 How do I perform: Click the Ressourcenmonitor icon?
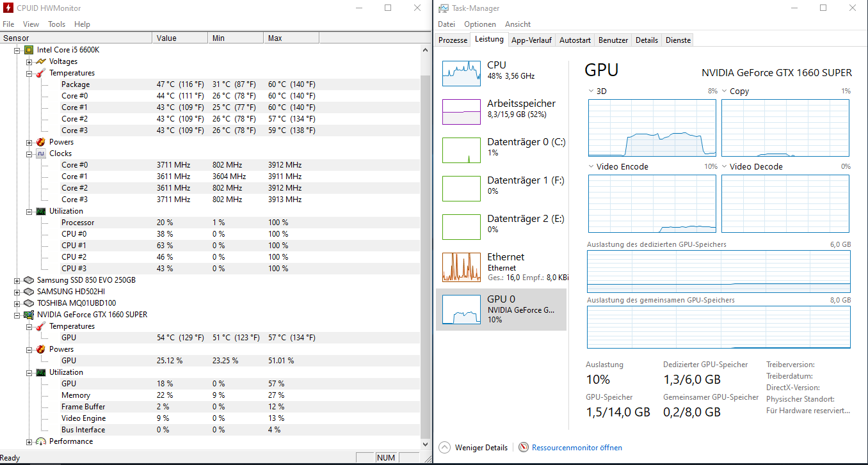(x=524, y=448)
